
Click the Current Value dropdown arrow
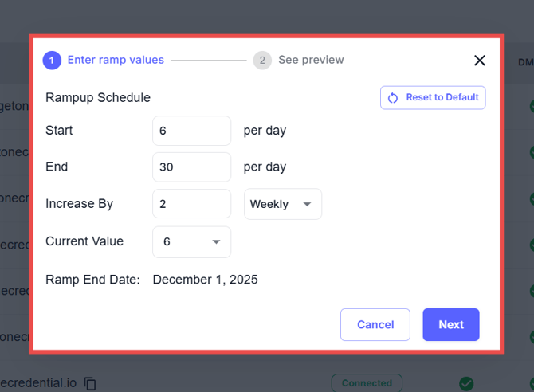[x=216, y=242]
